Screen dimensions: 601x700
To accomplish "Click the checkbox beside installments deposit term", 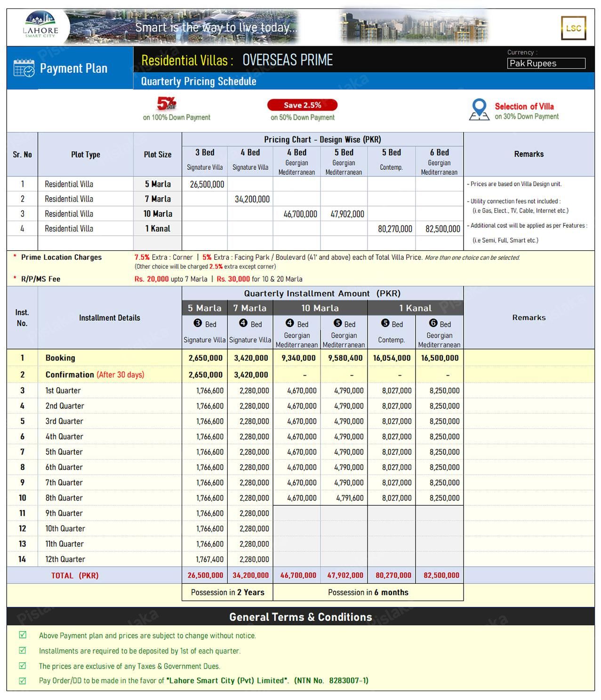I will point(23,650).
